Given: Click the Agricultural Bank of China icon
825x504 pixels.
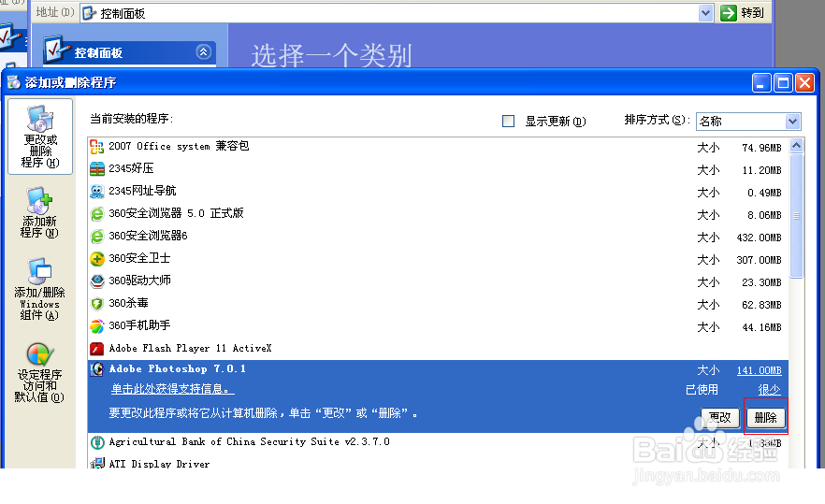Looking at the screenshot, I should [x=97, y=442].
